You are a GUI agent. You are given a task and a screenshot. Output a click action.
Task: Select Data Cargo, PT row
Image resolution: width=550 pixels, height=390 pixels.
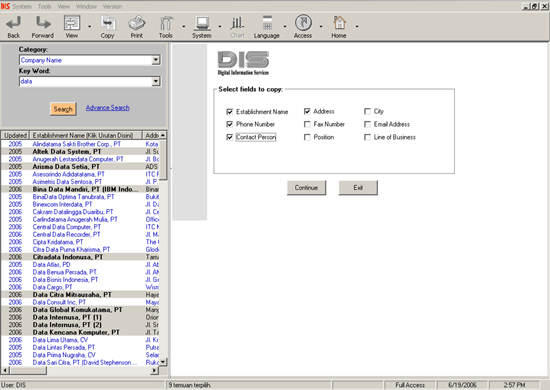coord(80,287)
